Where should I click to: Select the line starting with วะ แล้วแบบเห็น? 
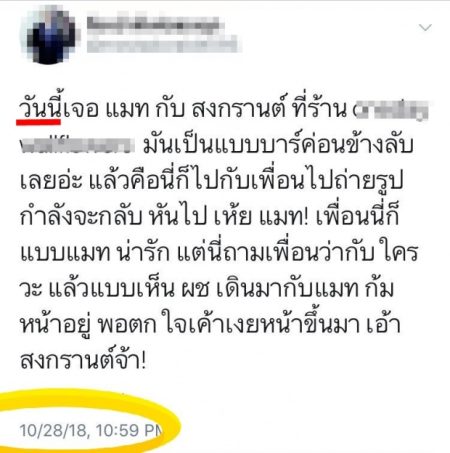click(207, 288)
